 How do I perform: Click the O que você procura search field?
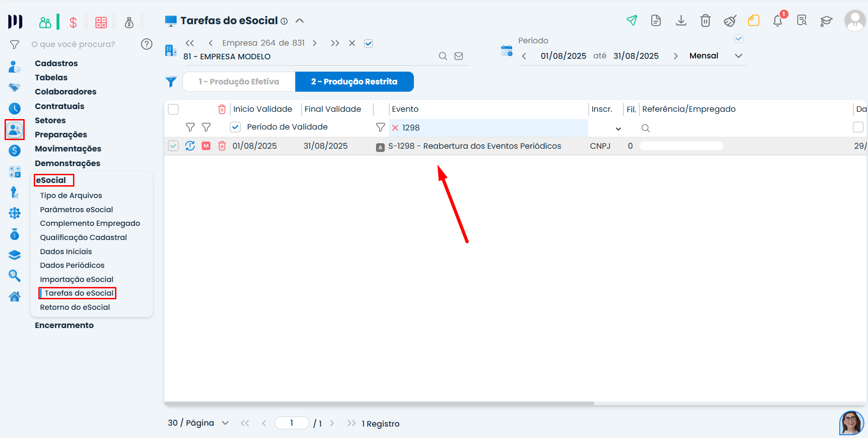73,44
